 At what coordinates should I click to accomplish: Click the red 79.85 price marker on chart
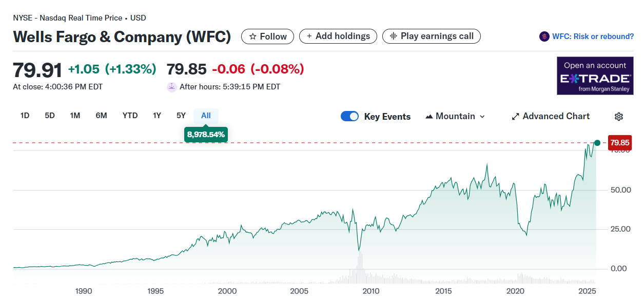click(x=619, y=142)
